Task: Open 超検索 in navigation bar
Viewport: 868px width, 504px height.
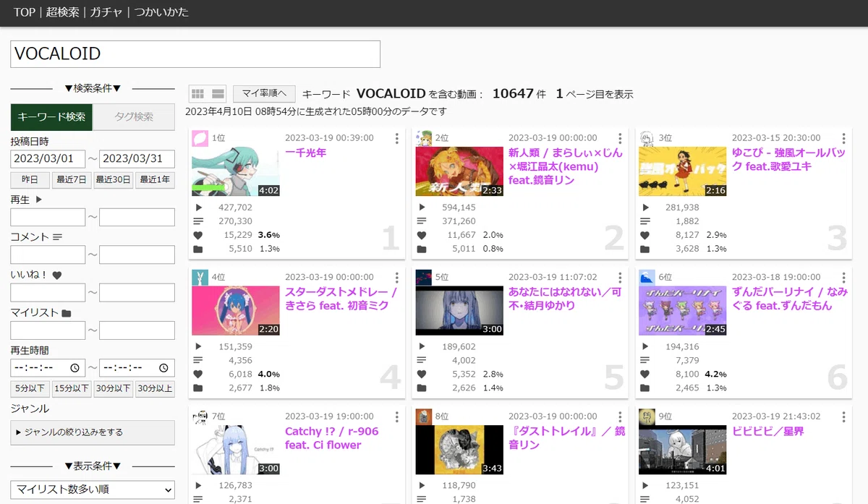Action: click(63, 12)
